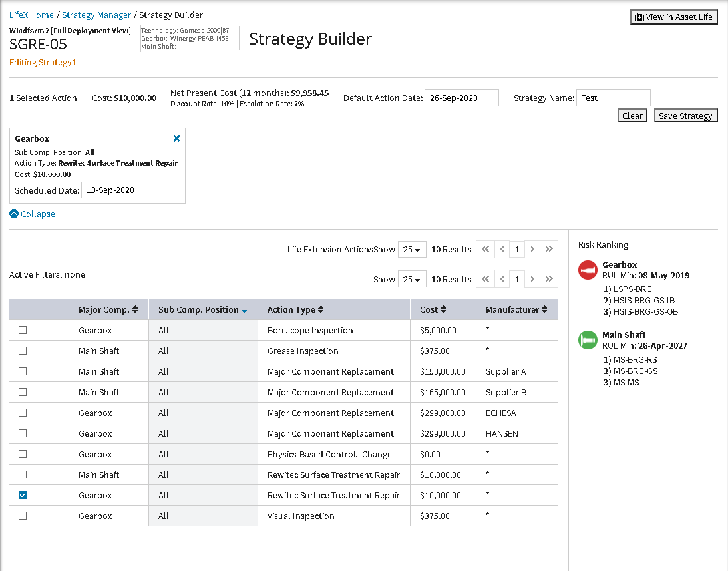Go to last page in upper pagination
Image resolution: width=728 pixels, height=571 pixels.
click(549, 249)
